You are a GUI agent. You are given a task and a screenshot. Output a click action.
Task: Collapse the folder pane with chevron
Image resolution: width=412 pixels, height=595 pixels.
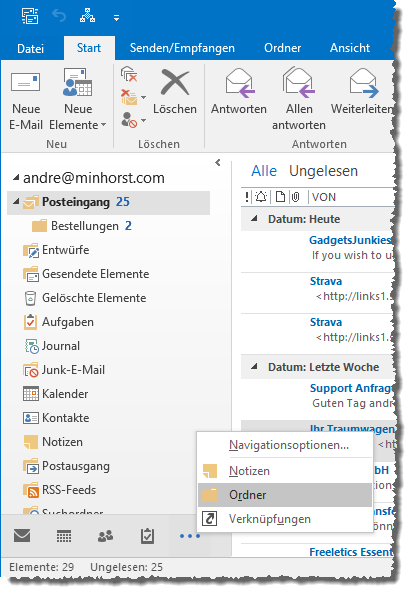tap(218, 163)
